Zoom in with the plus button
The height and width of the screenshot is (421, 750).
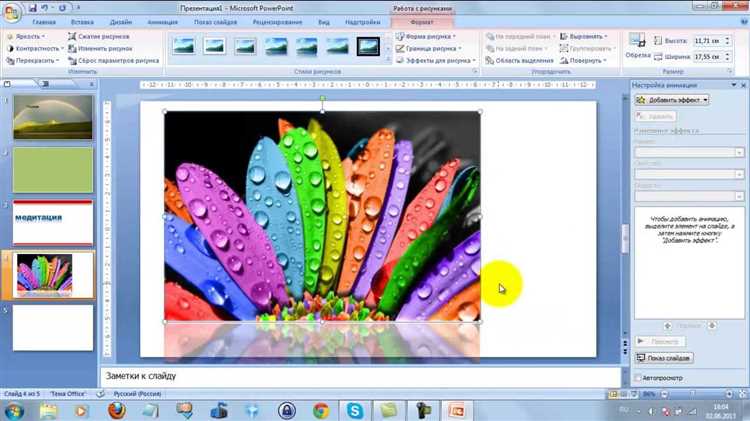[x=729, y=394]
